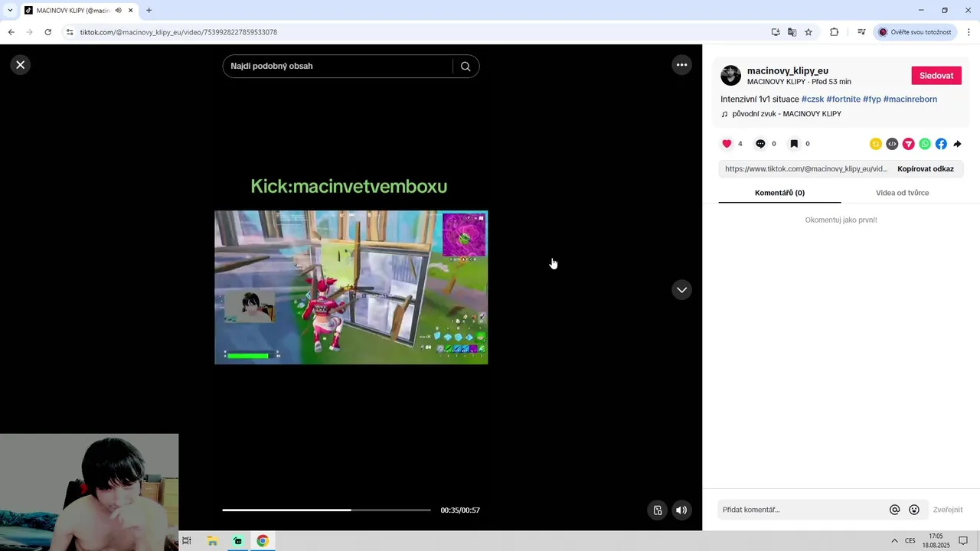Viewport: 980px width, 551px height.
Task: Open the Google Translate page icon
Action: point(792,32)
